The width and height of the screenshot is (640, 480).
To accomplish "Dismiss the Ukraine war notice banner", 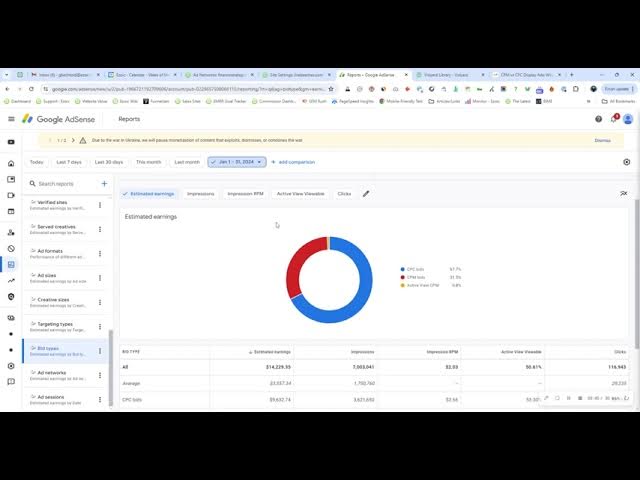I will [x=602, y=140].
